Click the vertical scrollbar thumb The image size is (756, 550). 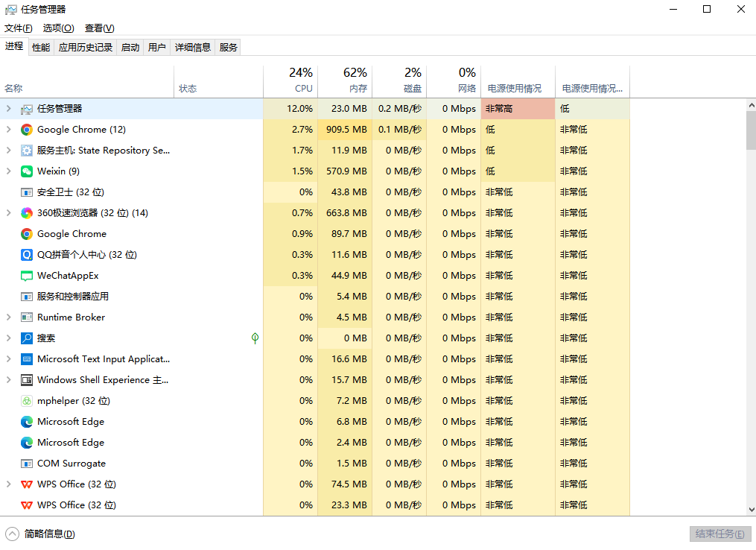coord(752,130)
